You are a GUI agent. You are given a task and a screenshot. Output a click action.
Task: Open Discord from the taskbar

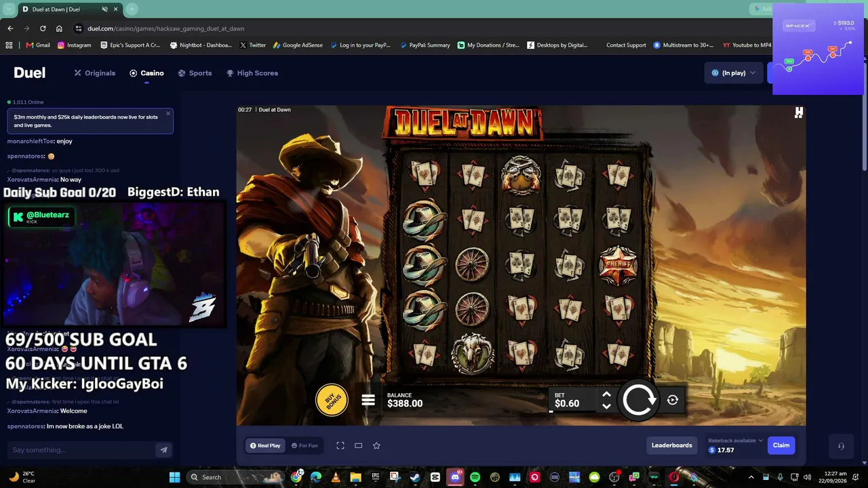click(x=455, y=477)
